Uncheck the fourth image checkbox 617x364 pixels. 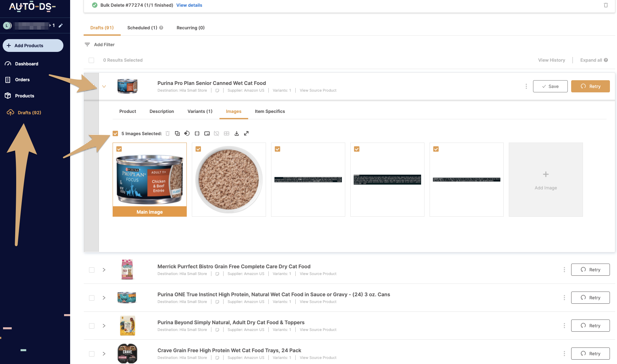tap(357, 149)
